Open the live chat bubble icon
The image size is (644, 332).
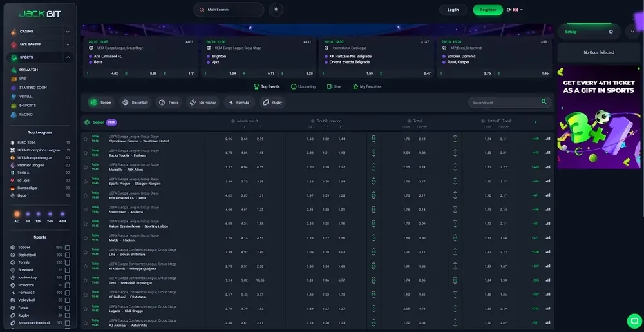click(x=634, y=320)
